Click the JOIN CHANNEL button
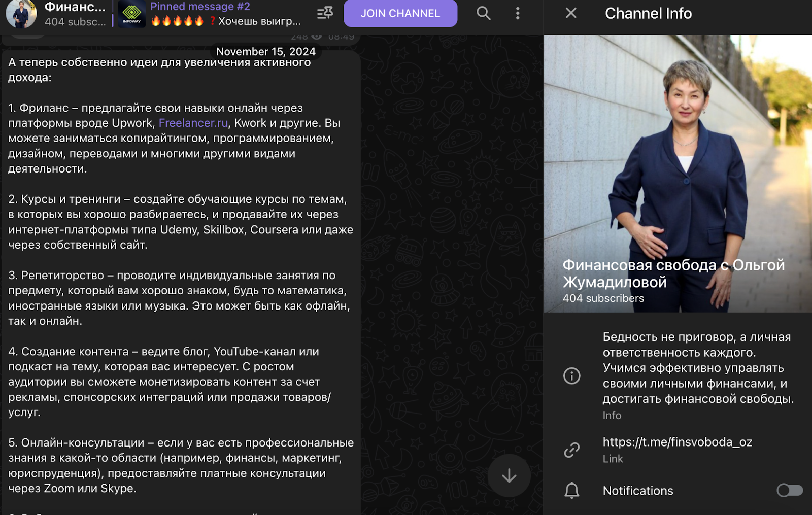Image resolution: width=812 pixels, height=515 pixels. point(400,13)
